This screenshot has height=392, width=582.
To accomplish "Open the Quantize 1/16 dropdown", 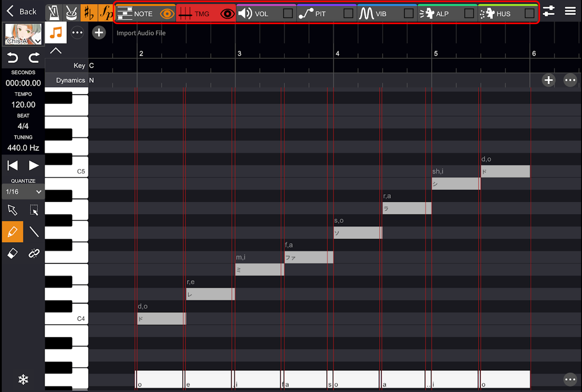I will click(23, 192).
